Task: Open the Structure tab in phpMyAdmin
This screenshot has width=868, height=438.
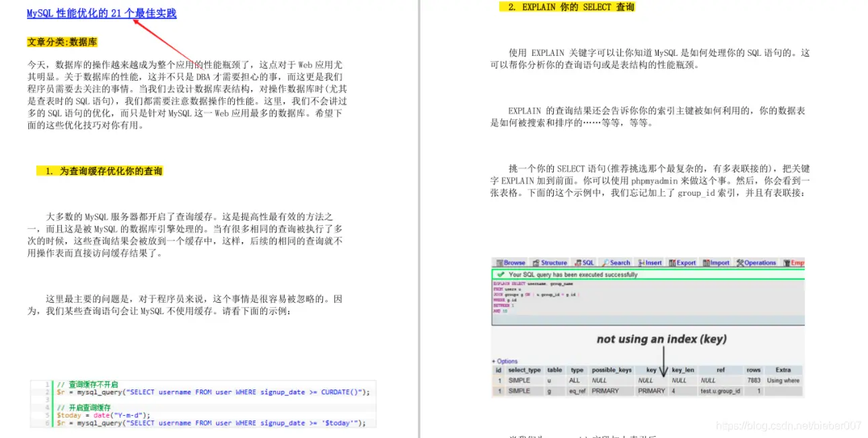Action: tap(550, 263)
